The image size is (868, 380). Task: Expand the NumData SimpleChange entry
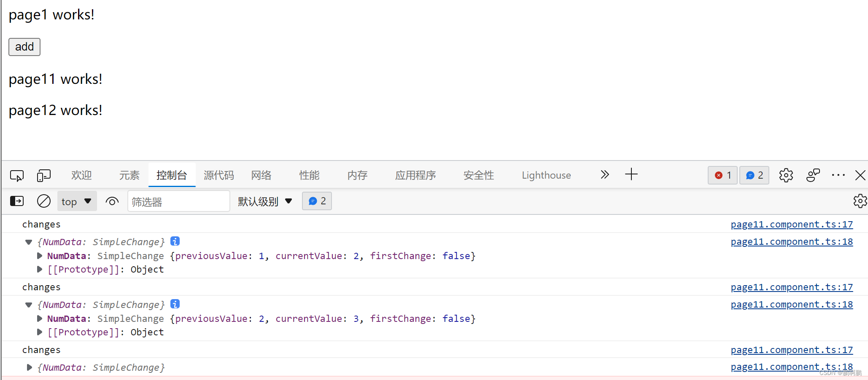pyautogui.click(x=39, y=256)
